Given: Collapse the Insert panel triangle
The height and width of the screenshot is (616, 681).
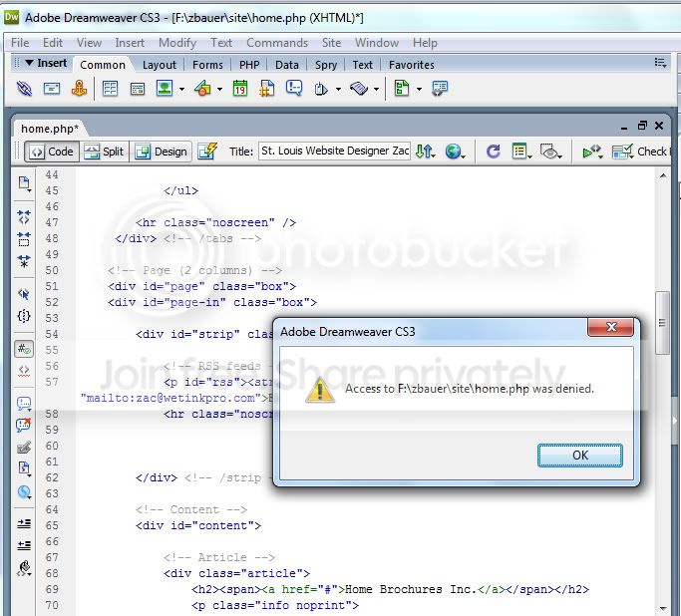Looking at the screenshot, I should click(29, 63).
